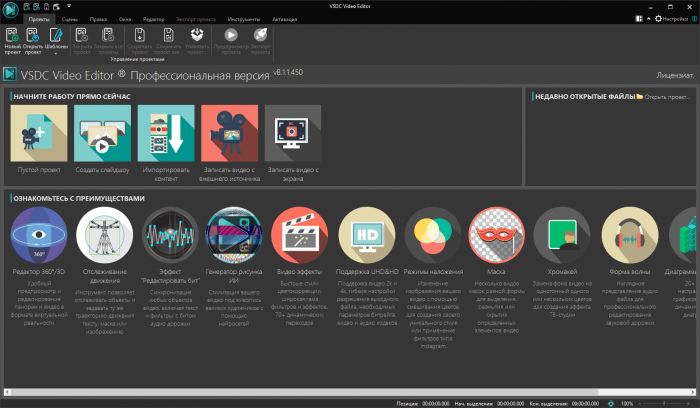Image resolution: width=700 pixels, height=408 pixels.
Task: Click the Закрыть все проекты icon
Action: click(x=108, y=35)
